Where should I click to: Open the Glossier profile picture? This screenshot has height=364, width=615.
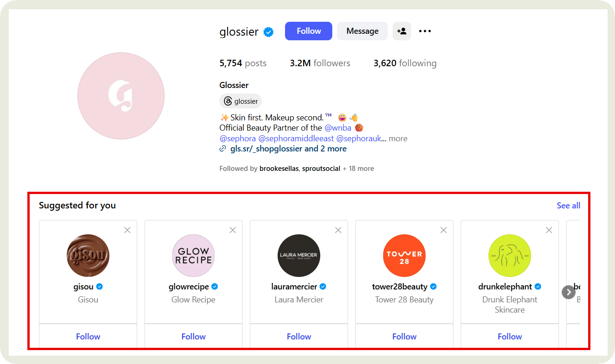pos(121,96)
